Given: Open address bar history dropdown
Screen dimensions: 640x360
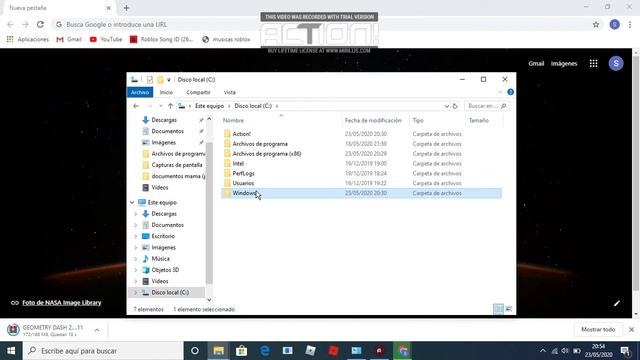Looking at the screenshot, I should point(446,106).
